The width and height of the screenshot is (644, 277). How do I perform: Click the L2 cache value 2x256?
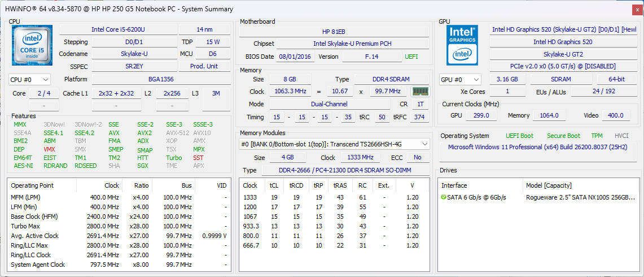tap(172, 93)
